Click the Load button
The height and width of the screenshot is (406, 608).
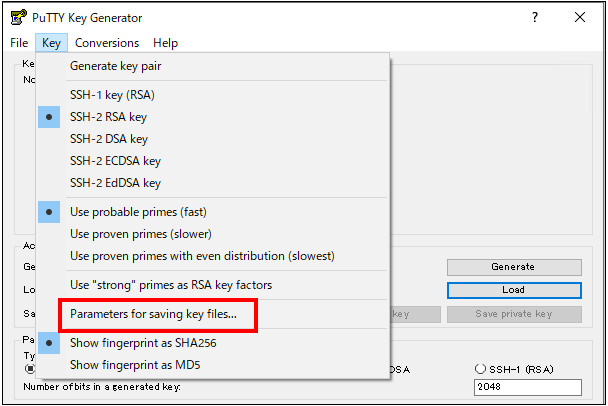pos(513,290)
